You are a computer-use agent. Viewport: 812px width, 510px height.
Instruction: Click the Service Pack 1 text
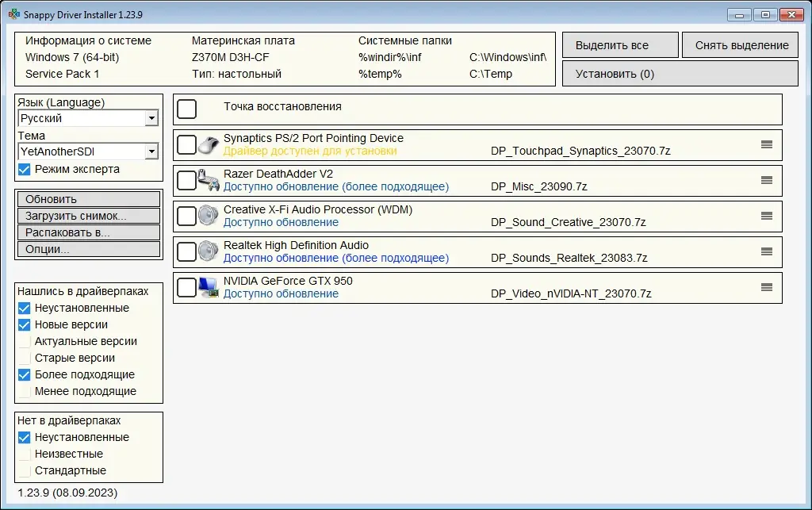[x=62, y=74]
